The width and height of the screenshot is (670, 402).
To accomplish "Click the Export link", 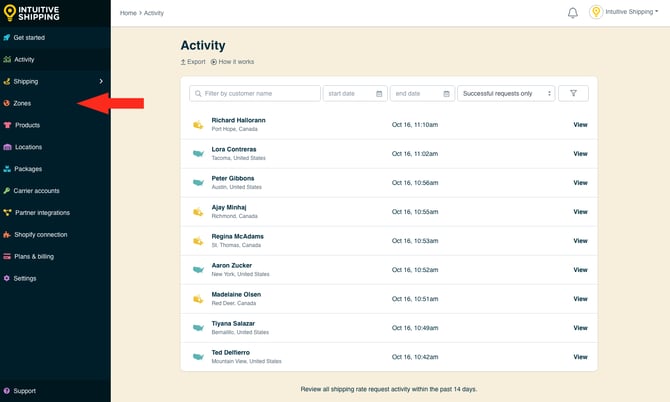I will tap(193, 62).
